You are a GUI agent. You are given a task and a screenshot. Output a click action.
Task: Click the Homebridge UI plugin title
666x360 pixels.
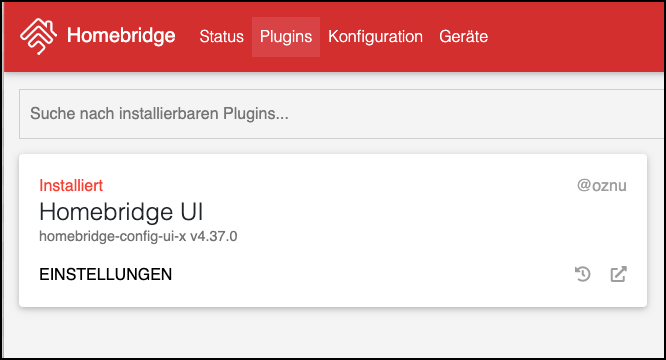click(121, 211)
